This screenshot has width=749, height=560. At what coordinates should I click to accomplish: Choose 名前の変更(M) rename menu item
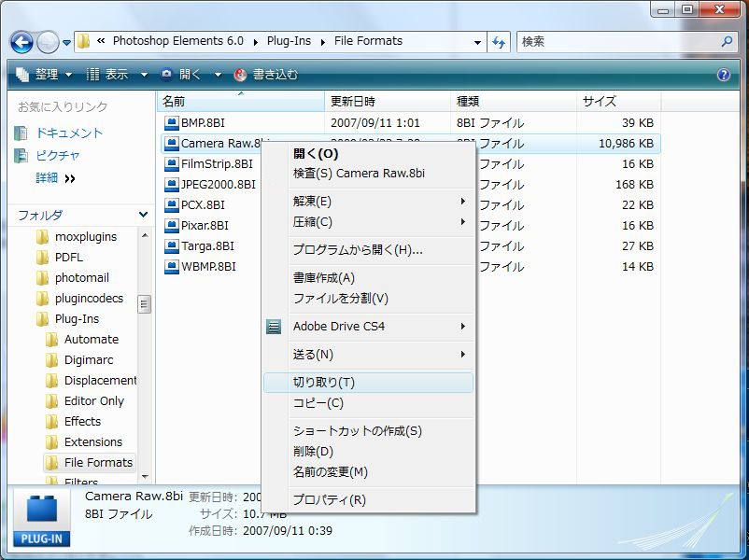(368, 472)
